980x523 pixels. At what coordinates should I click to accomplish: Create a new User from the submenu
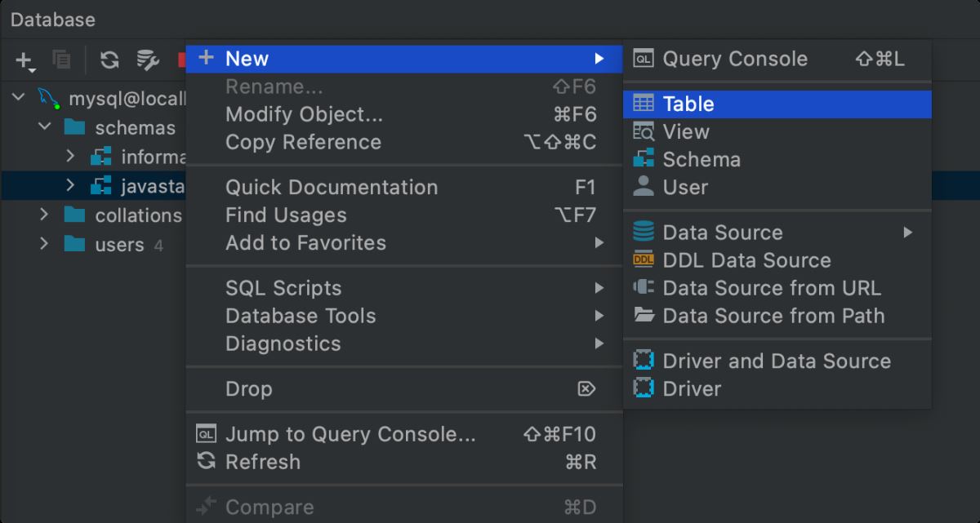tap(685, 187)
